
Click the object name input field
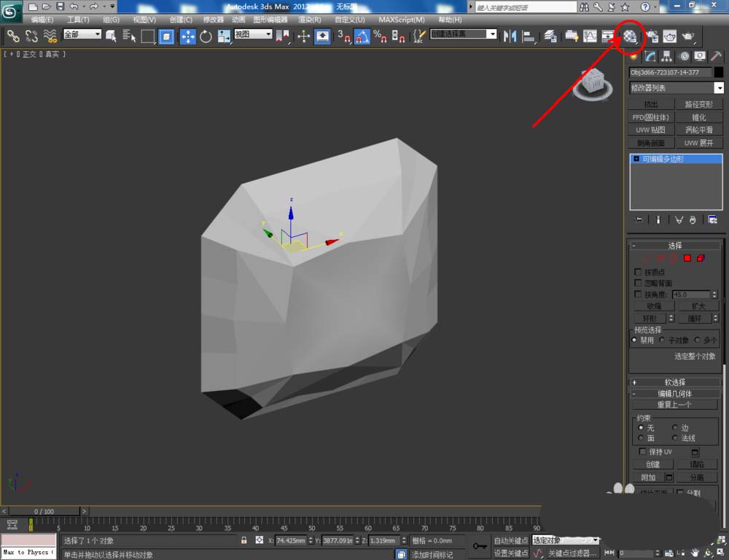click(669, 72)
